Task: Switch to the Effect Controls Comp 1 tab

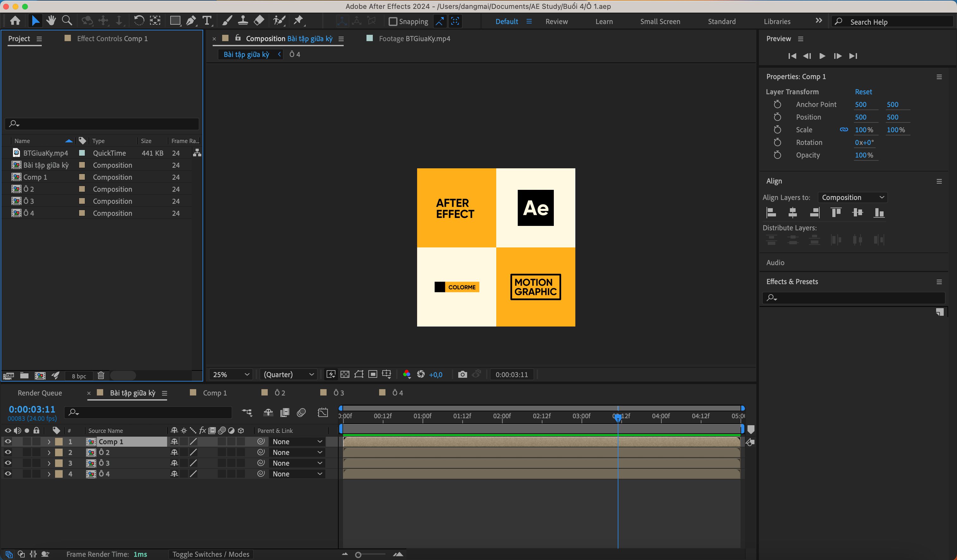Action: click(112, 38)
